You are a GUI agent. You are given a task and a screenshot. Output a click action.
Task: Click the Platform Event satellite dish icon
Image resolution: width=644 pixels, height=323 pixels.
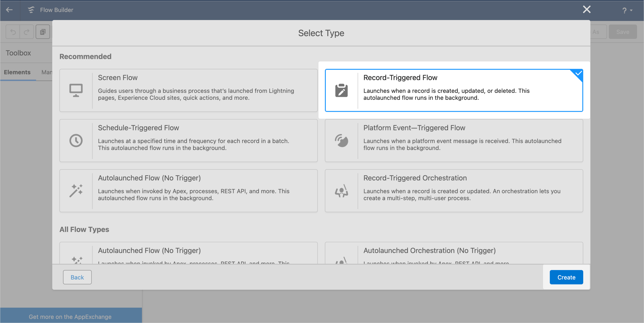point(341,140)
